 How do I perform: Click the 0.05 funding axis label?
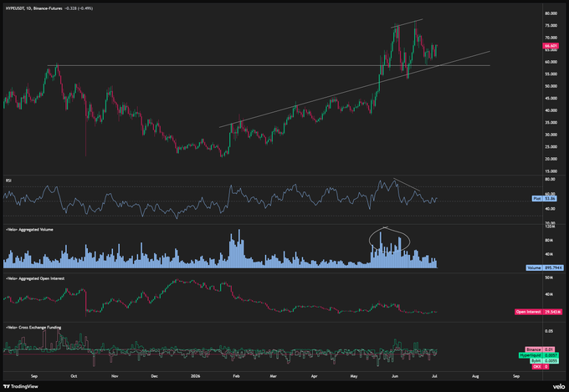click(549, 331)
